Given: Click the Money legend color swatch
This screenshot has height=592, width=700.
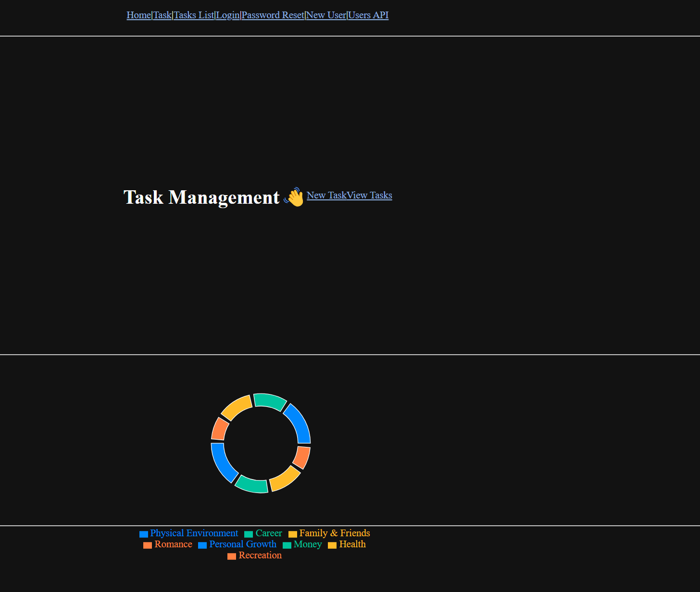Looking at the screenshot, I should click(287, 545).
